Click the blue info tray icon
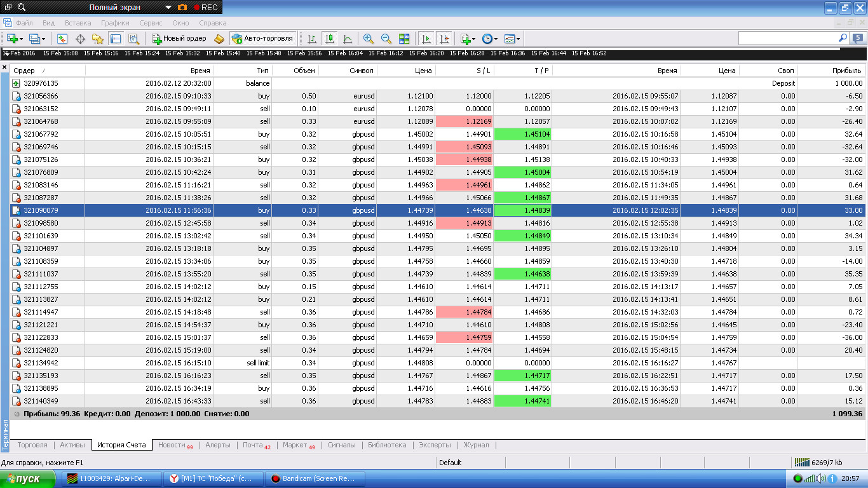Screen dimensions: 868x488 832,478
